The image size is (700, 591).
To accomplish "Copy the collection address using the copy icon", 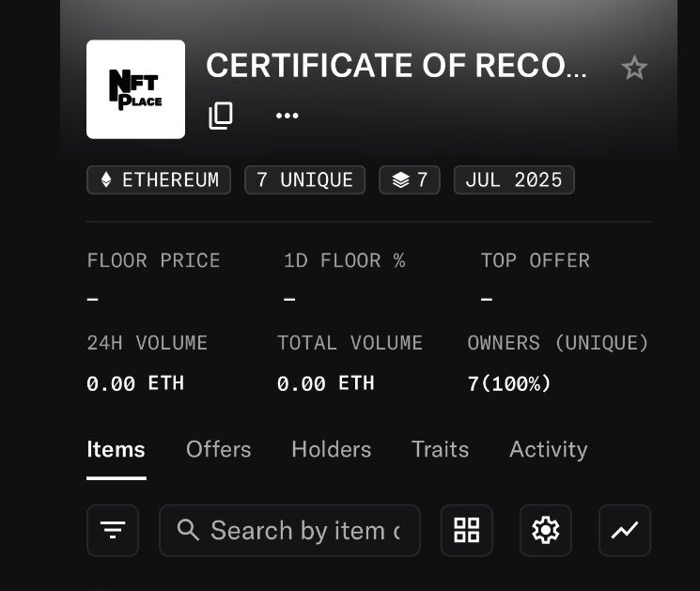I will (x=221, y=116).
